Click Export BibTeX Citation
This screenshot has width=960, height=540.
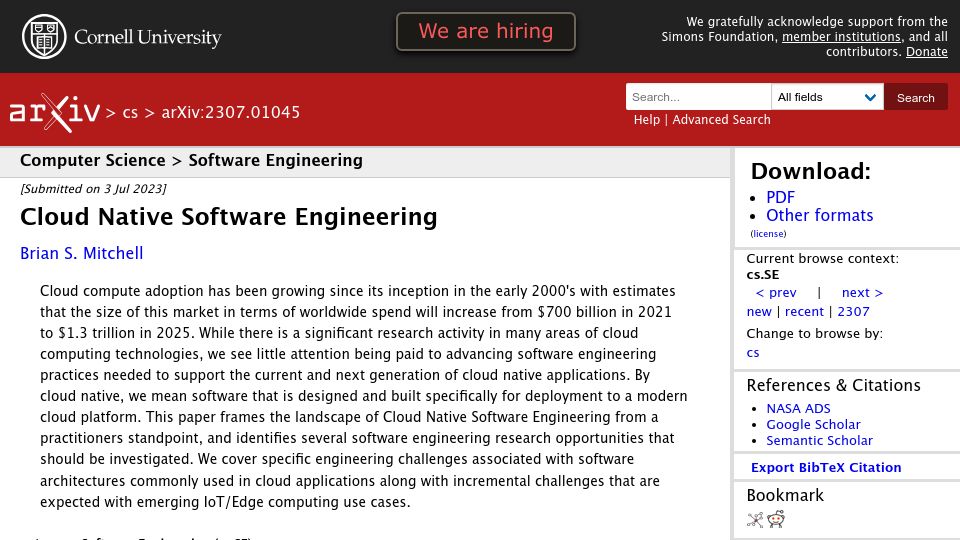[x=826, y=468]
